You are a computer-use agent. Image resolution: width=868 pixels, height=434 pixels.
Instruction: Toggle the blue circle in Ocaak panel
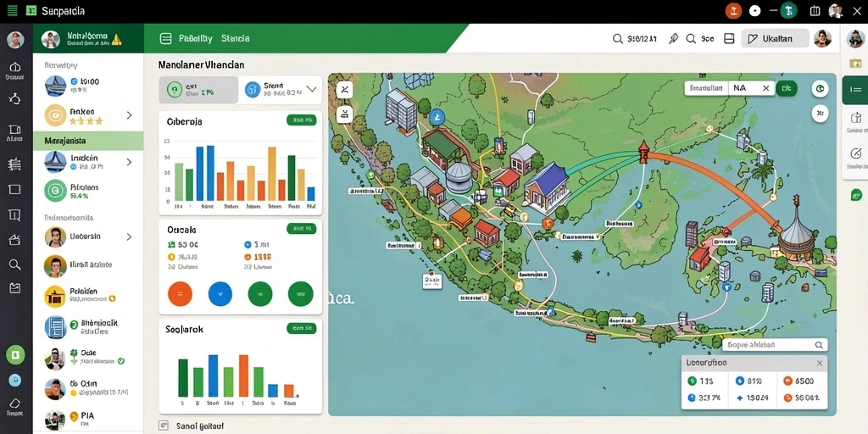point(220,293)
